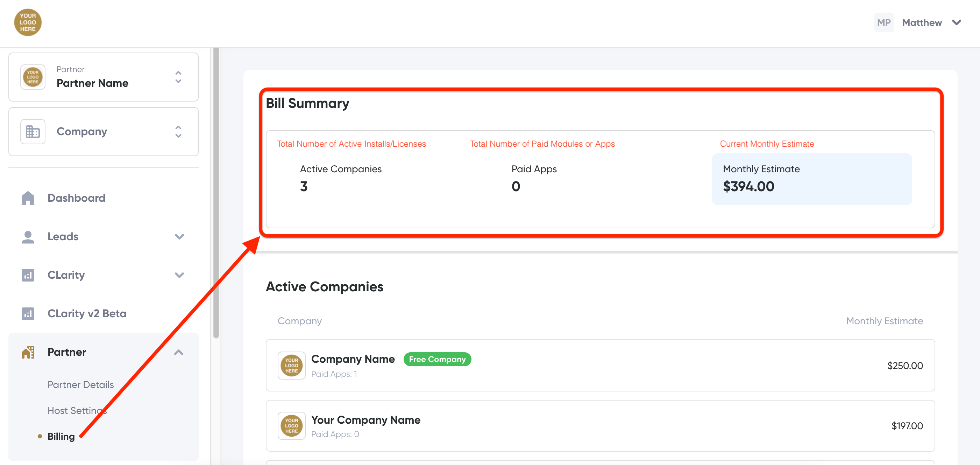Screen dimensions: 980x465
Task: Open the Matthew user menu chevron
Action: click(x=957, y=22)
